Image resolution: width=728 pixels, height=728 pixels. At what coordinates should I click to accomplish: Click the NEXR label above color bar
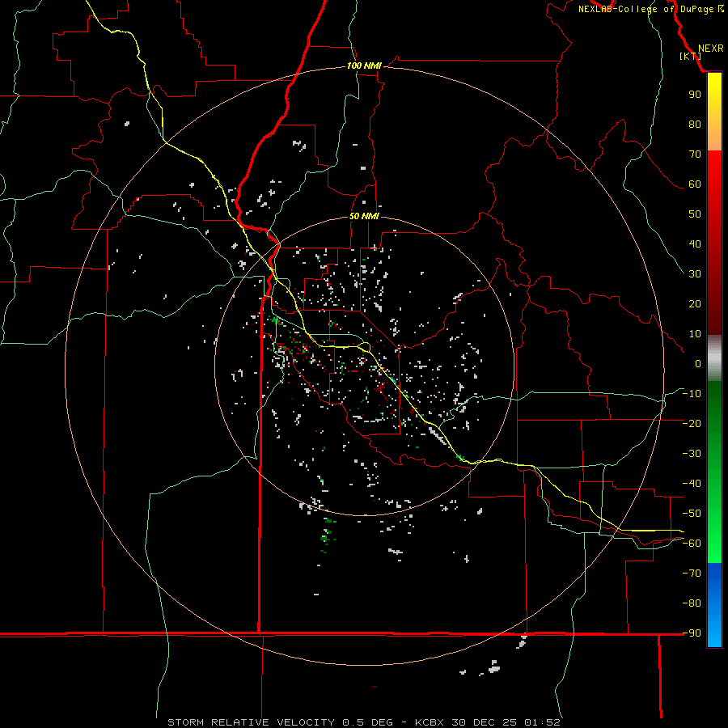tap(710, 49)
